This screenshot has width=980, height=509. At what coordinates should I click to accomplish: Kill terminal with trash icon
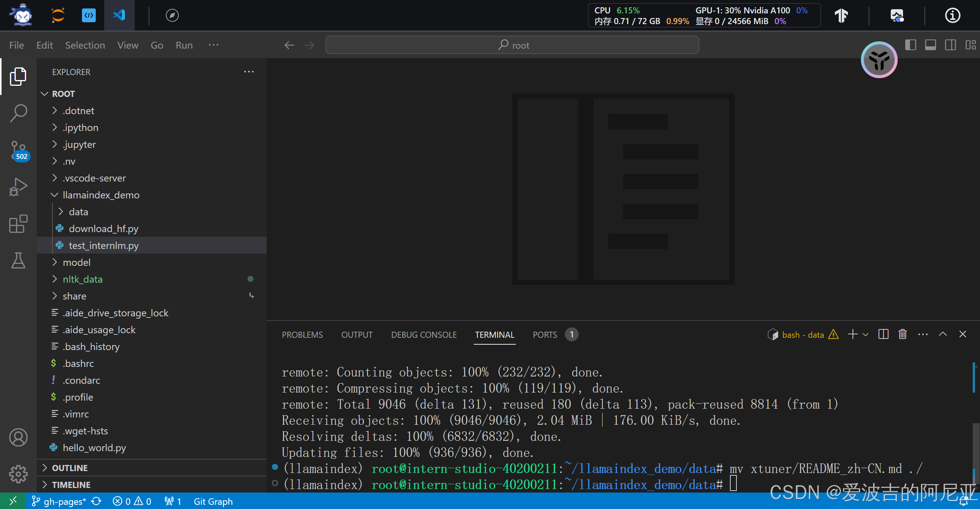click(x=903, y=334)
